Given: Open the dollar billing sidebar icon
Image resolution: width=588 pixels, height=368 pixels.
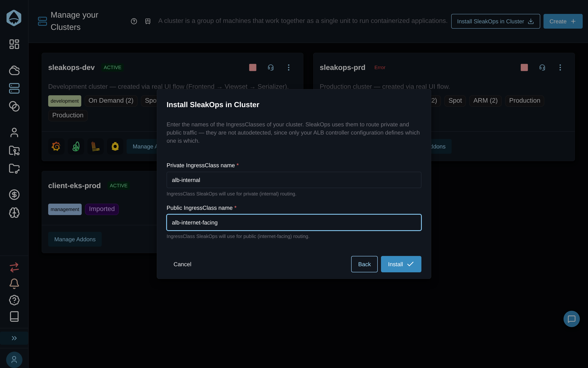Looking at the screenshot, I should coord(14,195).
